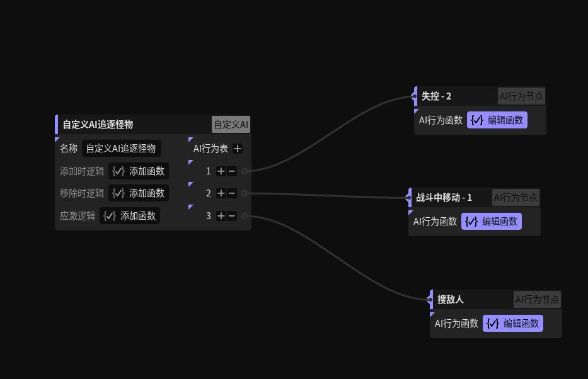The image size is (588, 379).
Task: Click the 自定义AI type tag
Action: [231, 124]
